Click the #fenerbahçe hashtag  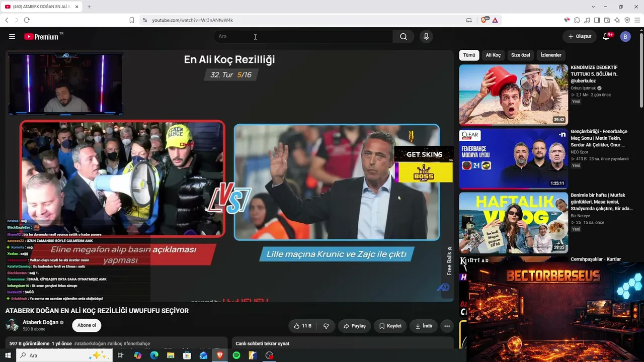[137, 344]
